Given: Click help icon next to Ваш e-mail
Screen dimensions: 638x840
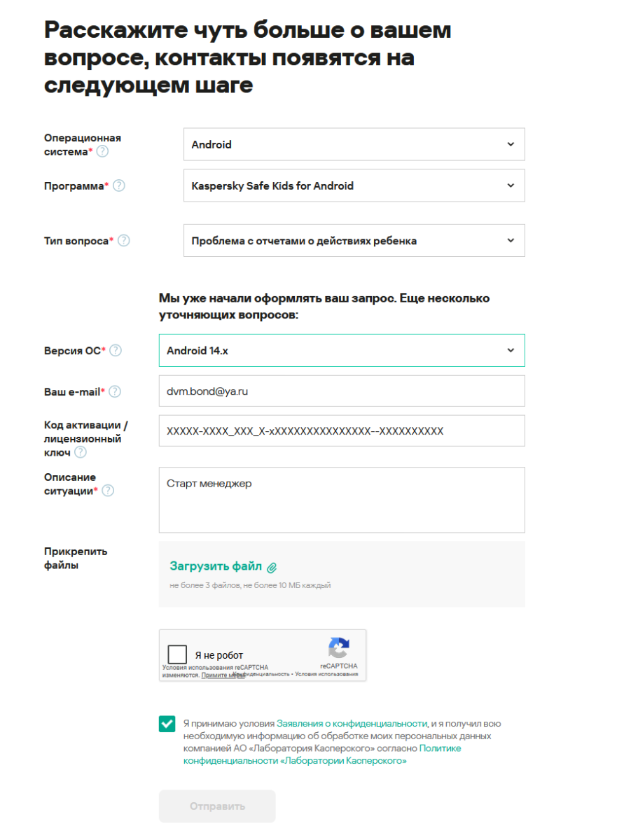Looking at the screenshot, I should (x=115, y=391).
